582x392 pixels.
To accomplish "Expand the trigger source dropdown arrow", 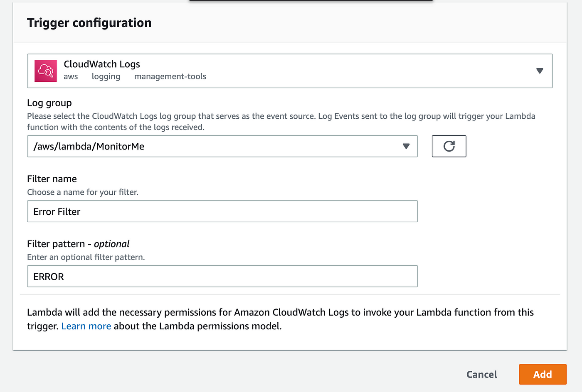I will click(x=540, y=71).
